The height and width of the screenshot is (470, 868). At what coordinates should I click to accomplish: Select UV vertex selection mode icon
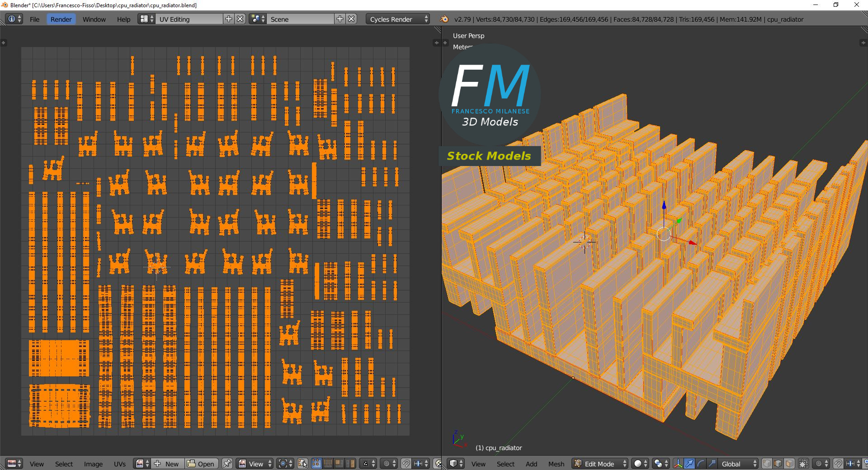pyautogui.click(x=316, y=464)
